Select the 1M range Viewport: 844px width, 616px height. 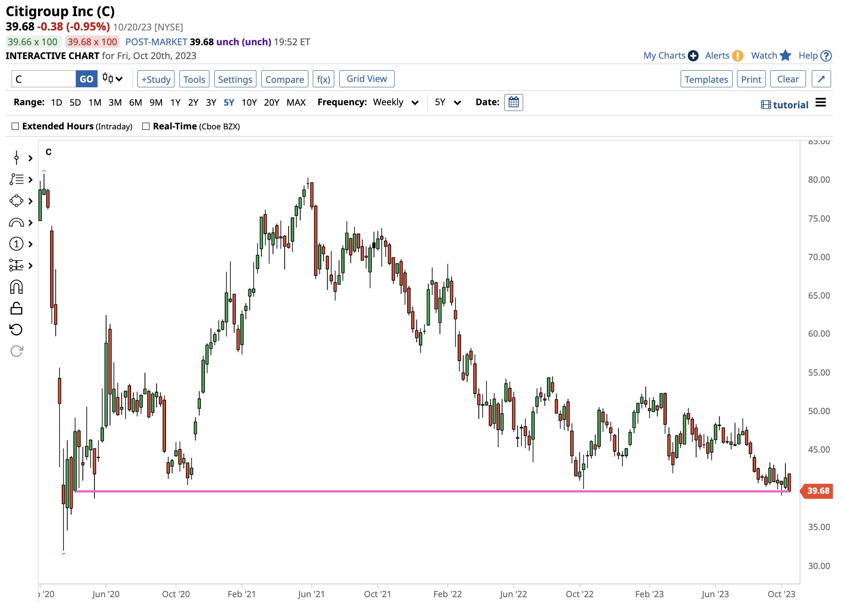pos(95,103)
